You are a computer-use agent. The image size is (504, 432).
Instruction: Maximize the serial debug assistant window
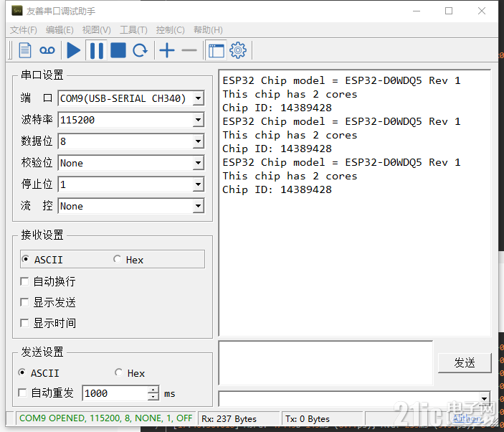pos(449,11)
